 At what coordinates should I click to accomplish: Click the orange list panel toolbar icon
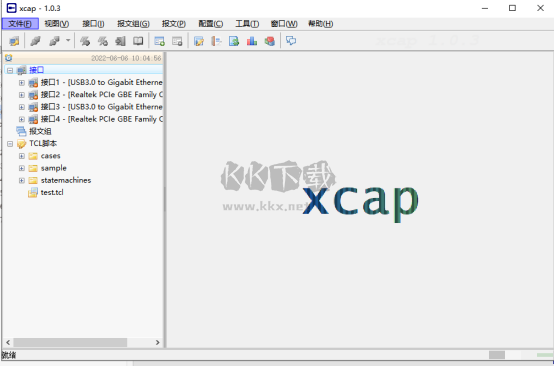216,41
